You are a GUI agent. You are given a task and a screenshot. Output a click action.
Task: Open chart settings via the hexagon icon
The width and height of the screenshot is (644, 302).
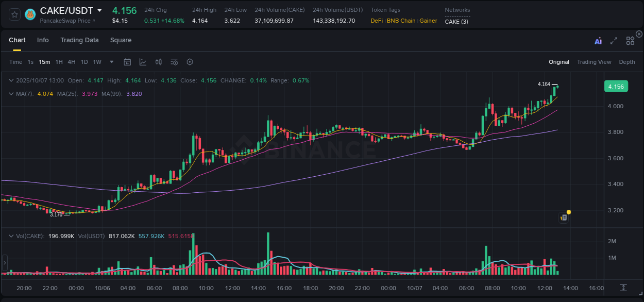point(190,62)
